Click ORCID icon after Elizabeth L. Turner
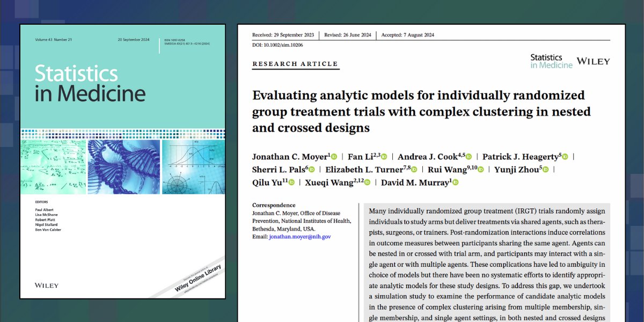The width and height of the screenshot is (644, 322). pos(414,170)
